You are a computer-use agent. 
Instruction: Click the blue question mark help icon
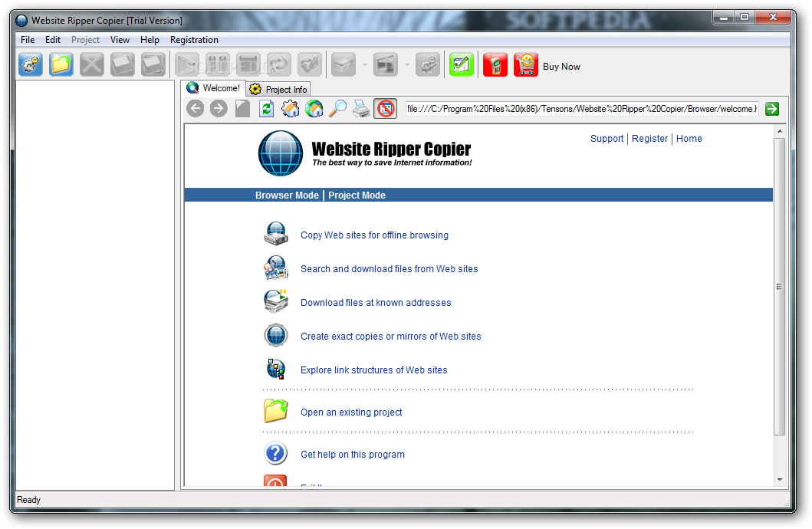pos(276,453)
